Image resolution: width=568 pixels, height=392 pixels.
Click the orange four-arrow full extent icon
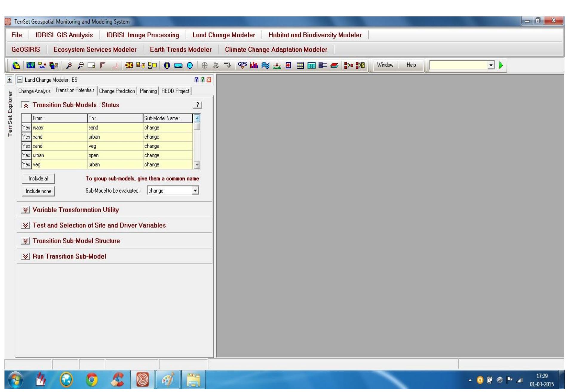coord(129,65)
